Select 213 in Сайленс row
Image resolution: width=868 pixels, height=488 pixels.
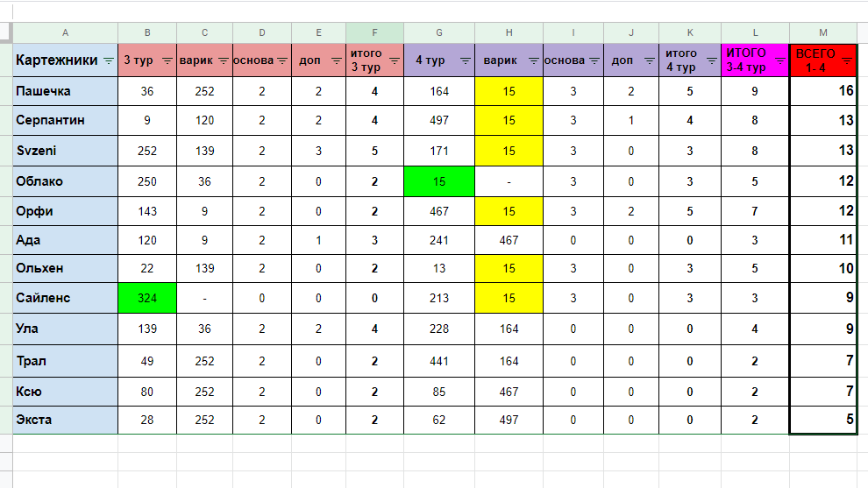point(439,298)
